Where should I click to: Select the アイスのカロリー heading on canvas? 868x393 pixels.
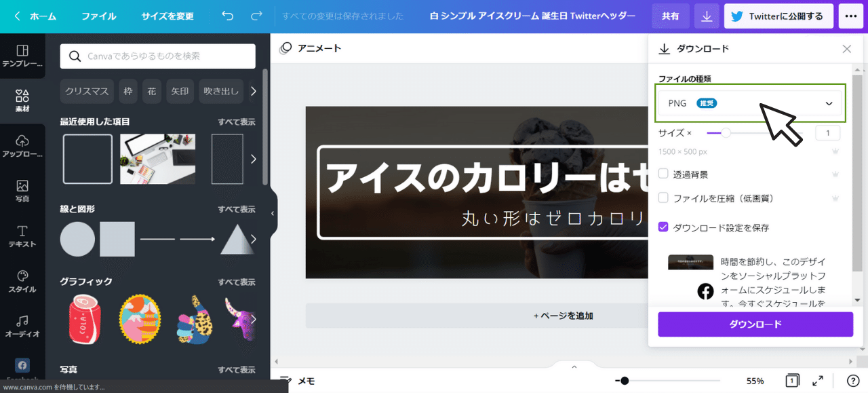click(x=486, y=178)
